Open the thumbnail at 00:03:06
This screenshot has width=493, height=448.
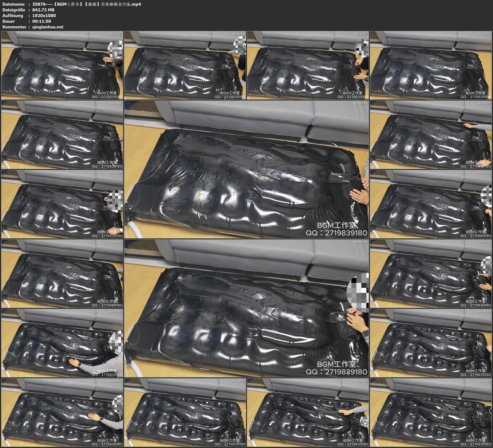62,135
